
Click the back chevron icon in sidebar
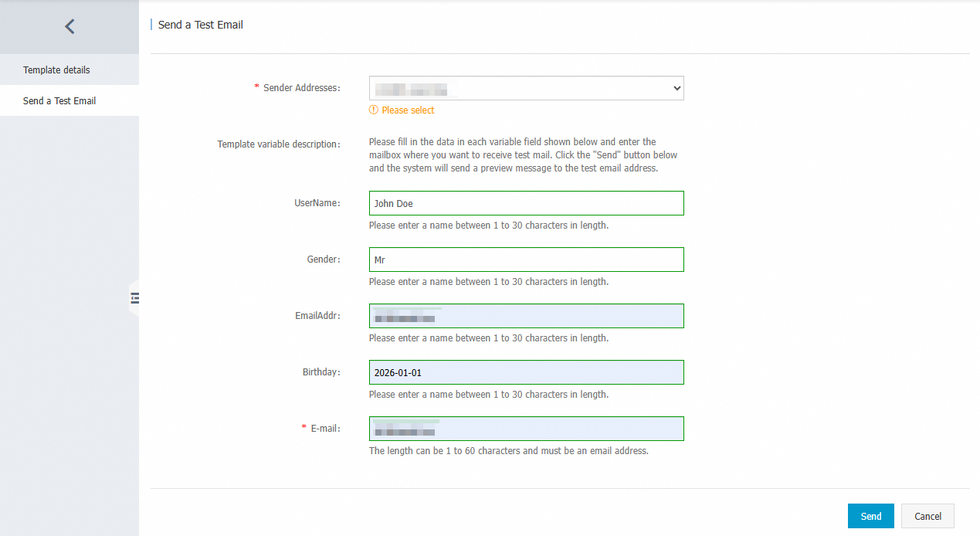[x=70, y=27]
